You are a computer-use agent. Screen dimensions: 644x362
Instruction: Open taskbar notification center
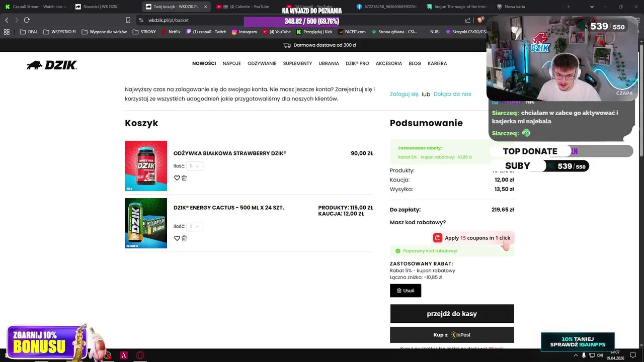tap(633, 355)
